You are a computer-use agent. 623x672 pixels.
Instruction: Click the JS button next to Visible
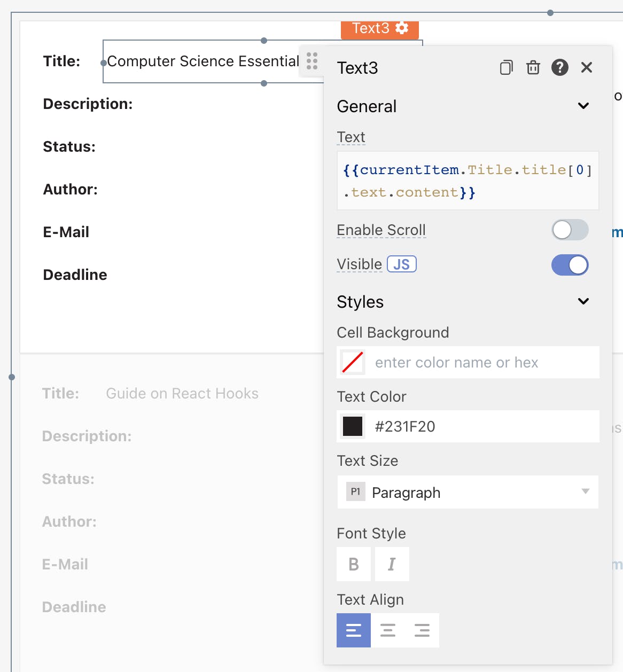[401, 264]
